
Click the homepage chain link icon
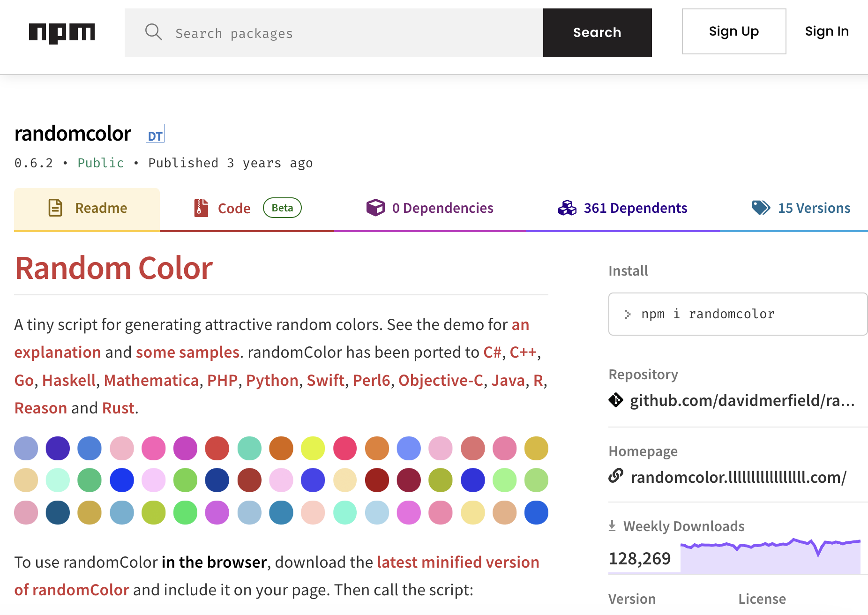(616, 476)
